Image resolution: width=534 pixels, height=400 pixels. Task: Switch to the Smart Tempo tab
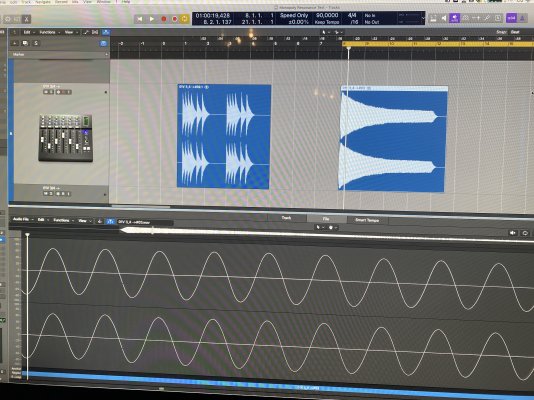367,220
